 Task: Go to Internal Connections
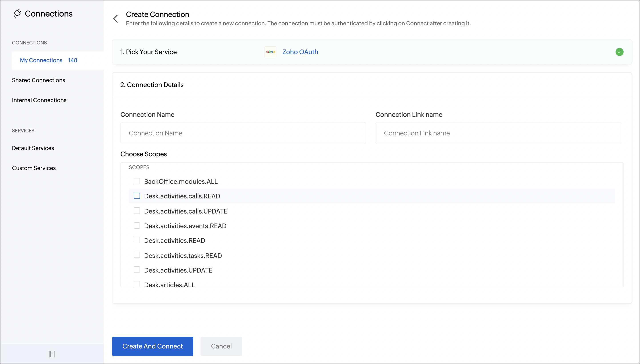pos(39,100)
